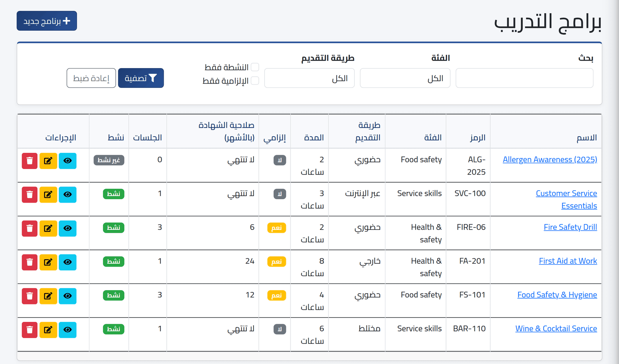The height and width of the screenshot is (364, 619).
Task: Click the إعادة ضبط reset button
Action: [91, 78]
